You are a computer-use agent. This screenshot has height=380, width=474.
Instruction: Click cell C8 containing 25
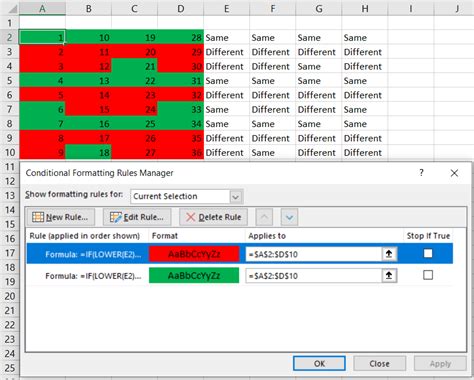click(134, 124)
